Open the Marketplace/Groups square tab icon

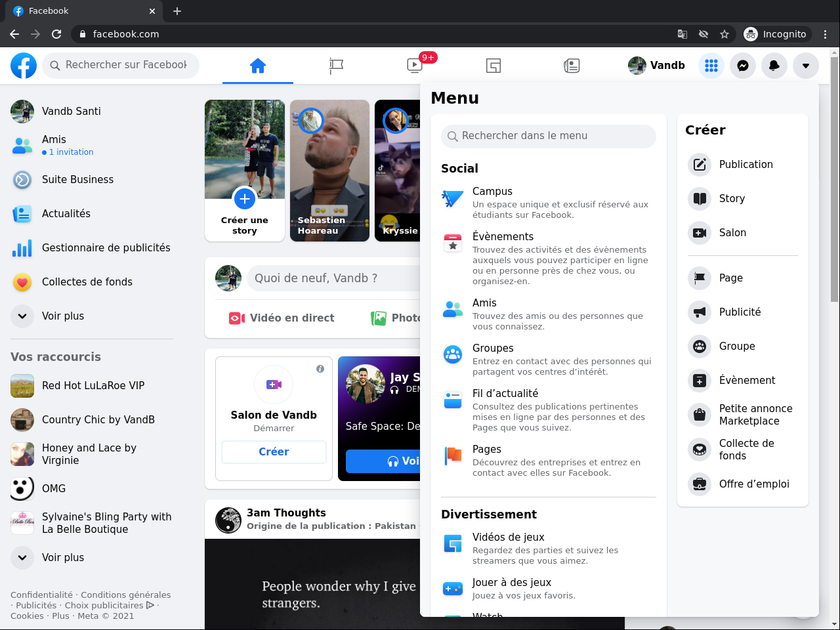tap(493, 66)
